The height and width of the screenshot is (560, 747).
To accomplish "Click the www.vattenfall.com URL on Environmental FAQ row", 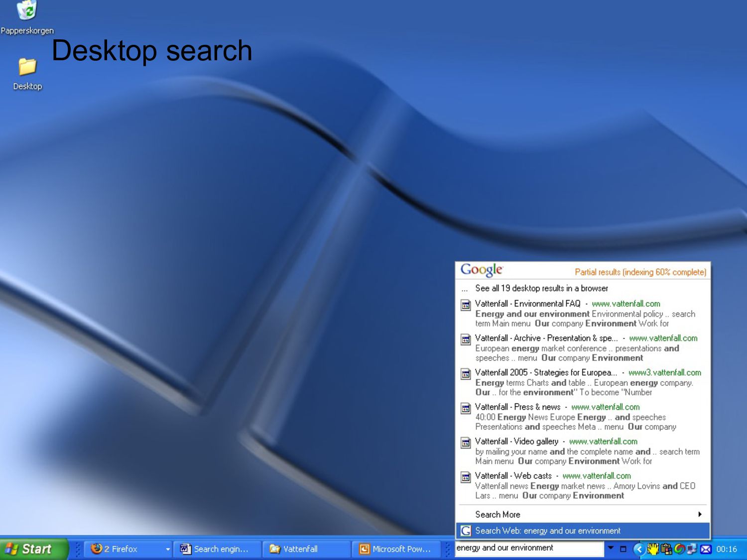I will click(626, 304).
